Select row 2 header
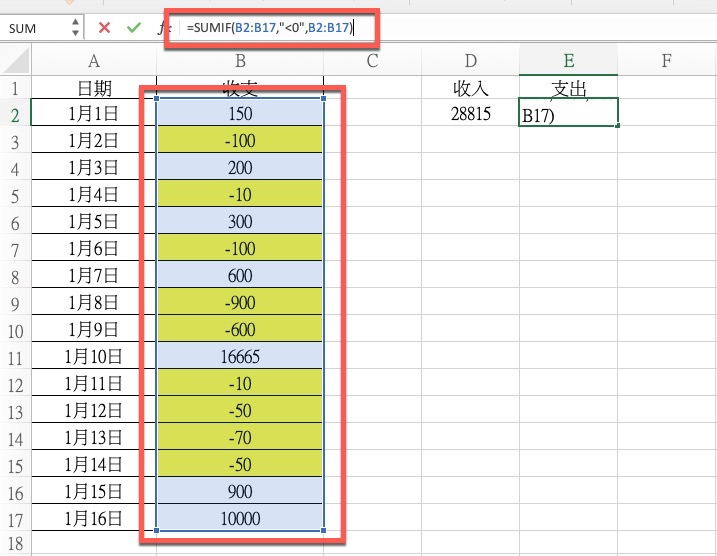717x556 pixels. pos(15,114)
